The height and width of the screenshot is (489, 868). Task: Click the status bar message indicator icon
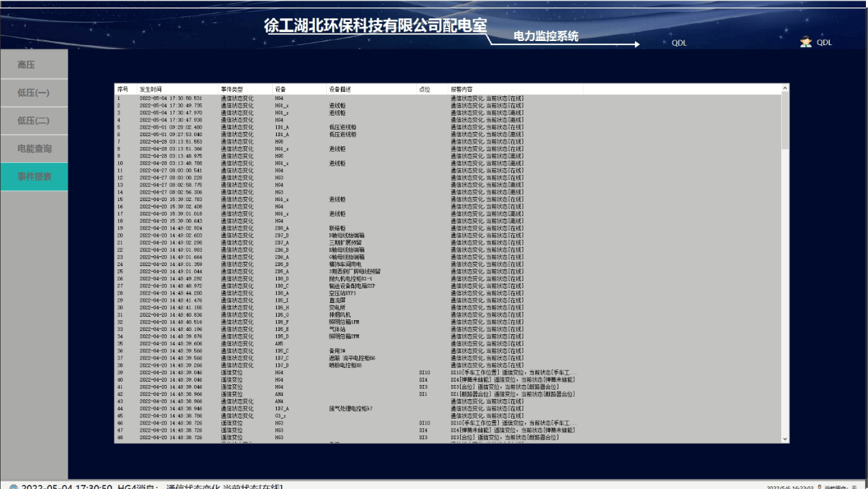point(14,488)
